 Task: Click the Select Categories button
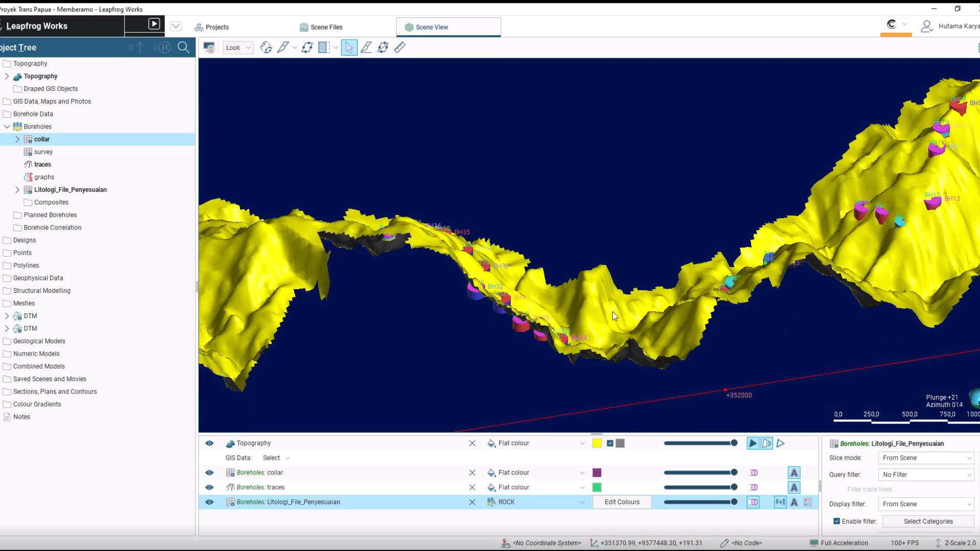point(928,521)
